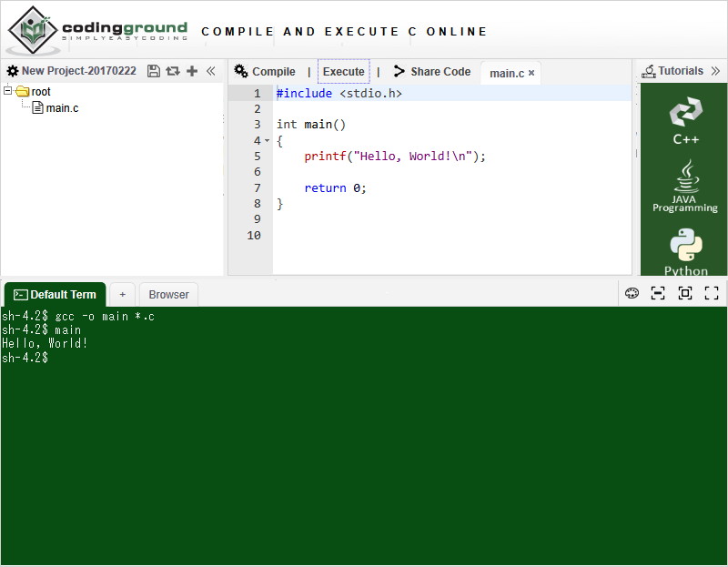
Task: Open the terminal color palette icon
Action: pos(632,293)
